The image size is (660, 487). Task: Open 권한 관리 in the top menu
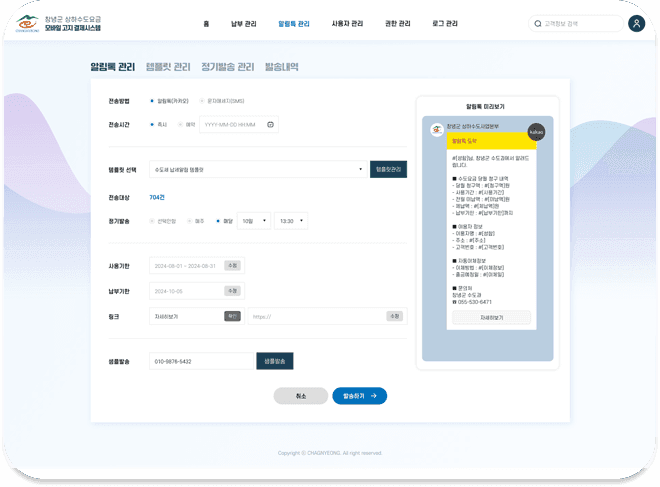pos(398,24)
